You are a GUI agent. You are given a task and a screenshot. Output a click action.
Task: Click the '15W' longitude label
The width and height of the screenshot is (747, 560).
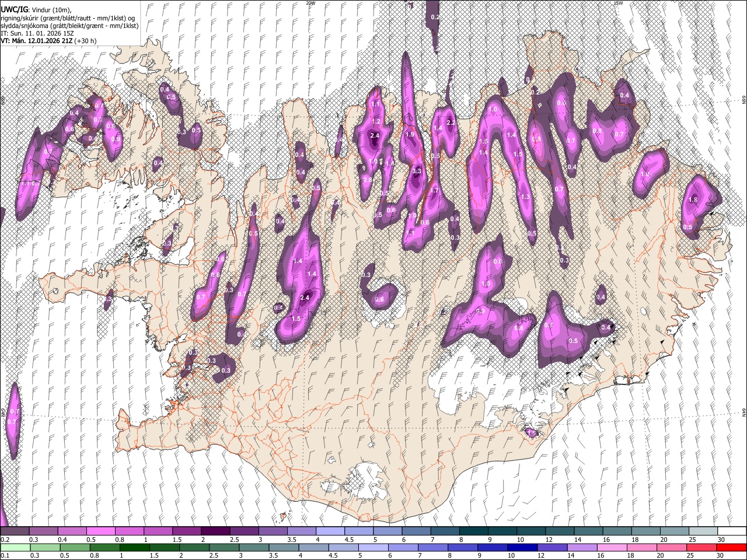(x=618, y=3)
